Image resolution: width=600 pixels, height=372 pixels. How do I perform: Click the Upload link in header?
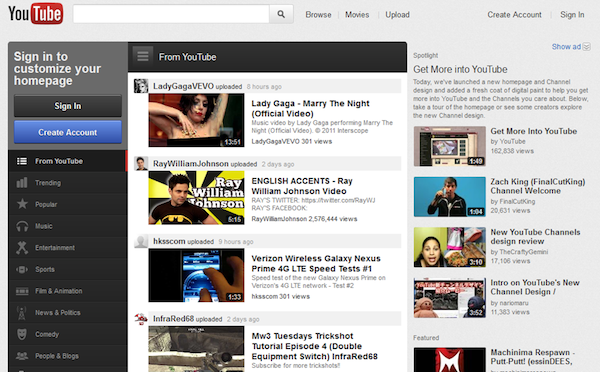(397, 15)
